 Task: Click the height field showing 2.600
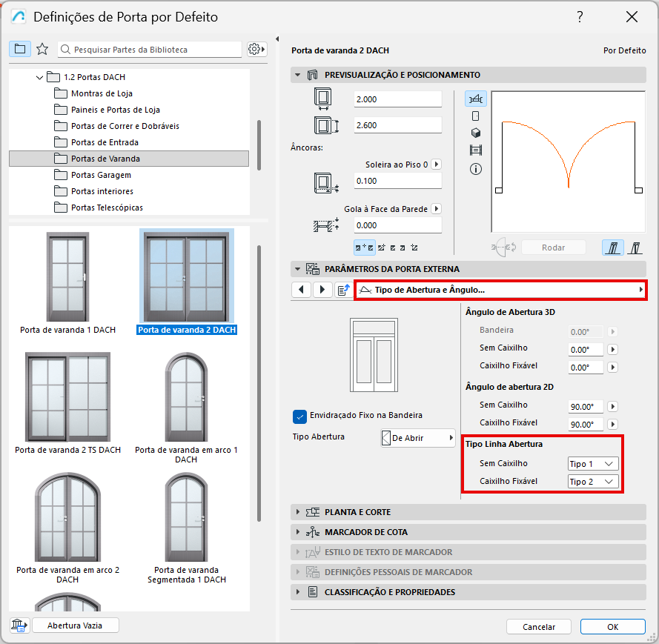[397, 125]
